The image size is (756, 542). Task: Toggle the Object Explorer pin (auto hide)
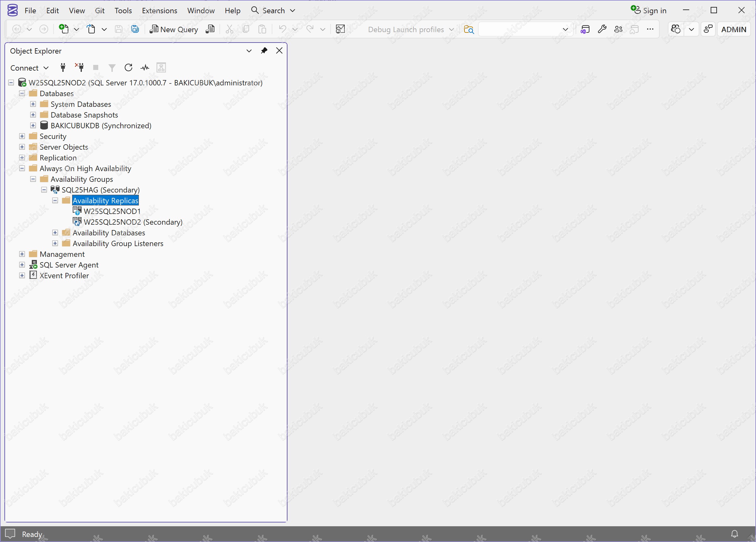click(264, 51)
